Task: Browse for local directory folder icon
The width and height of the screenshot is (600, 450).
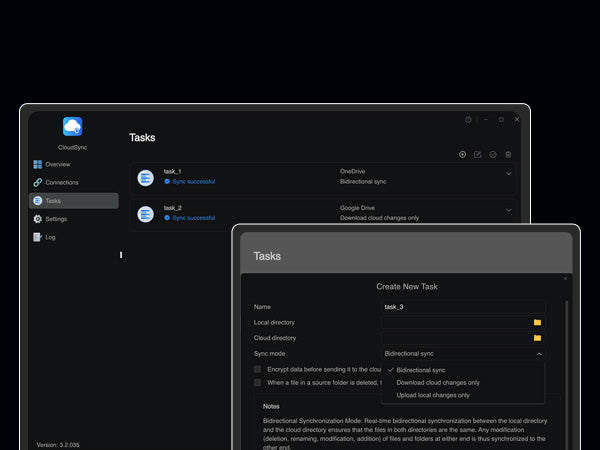Action: (x=537, y=323)
